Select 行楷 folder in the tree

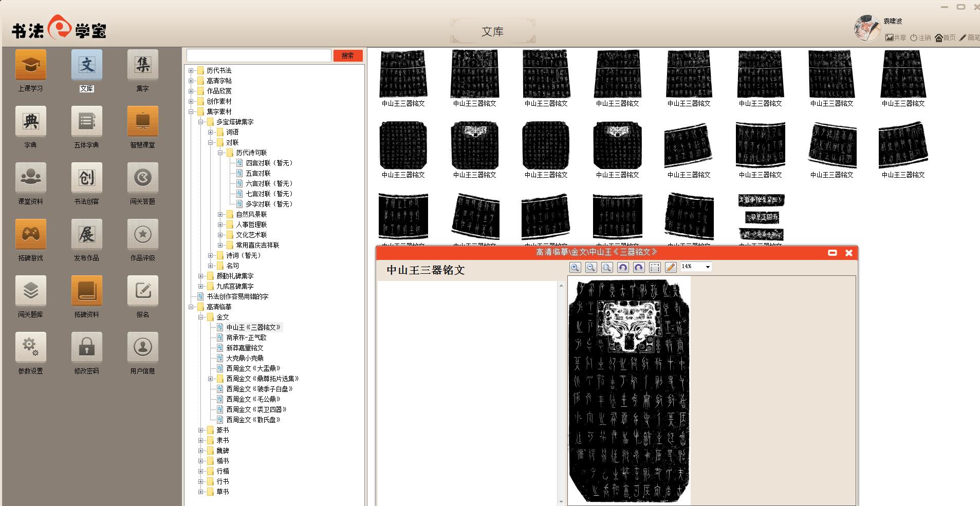tap(223, 471)
